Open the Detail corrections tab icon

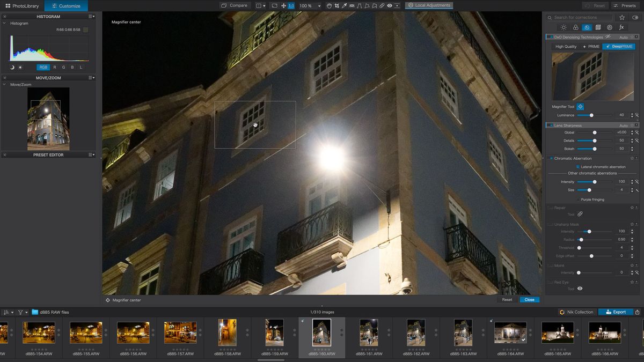587,27
